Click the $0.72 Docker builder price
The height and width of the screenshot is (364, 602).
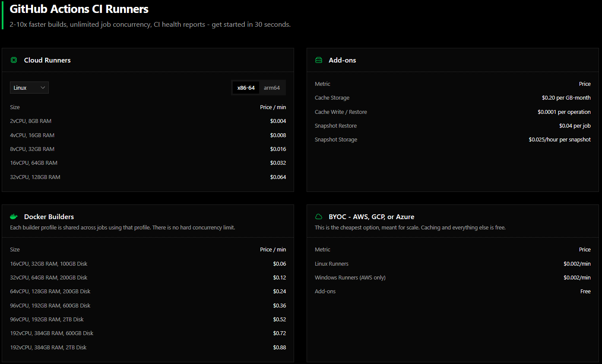[x=279, y=333]
